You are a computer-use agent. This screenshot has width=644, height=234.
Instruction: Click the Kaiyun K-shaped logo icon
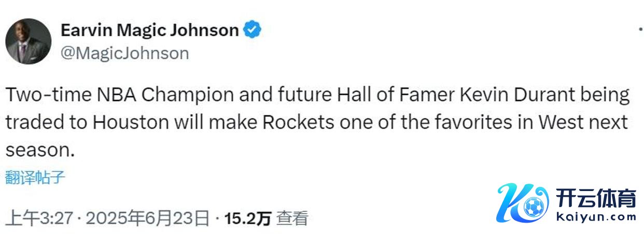tap(521, 203)
